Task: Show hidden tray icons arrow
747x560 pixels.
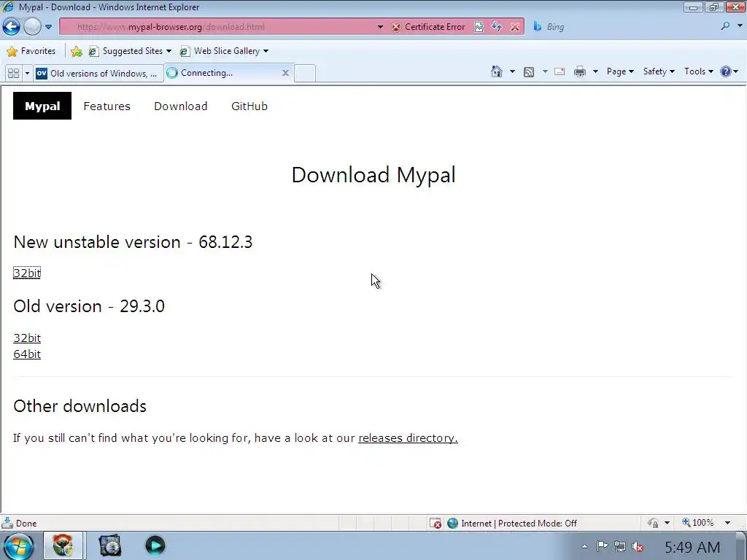Action: pos(584,547)
